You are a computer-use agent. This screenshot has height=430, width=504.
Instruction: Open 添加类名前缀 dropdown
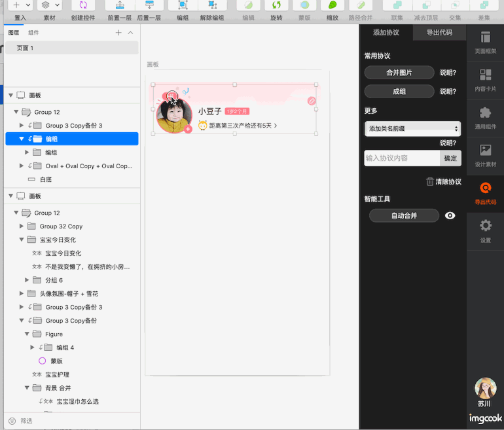point(413,128)
